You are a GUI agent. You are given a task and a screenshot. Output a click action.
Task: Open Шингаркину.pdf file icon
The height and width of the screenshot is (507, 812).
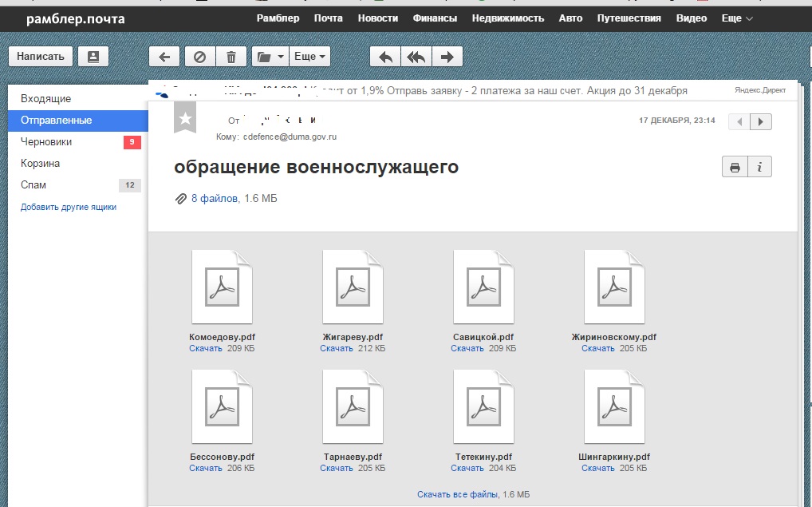[614, 407]
